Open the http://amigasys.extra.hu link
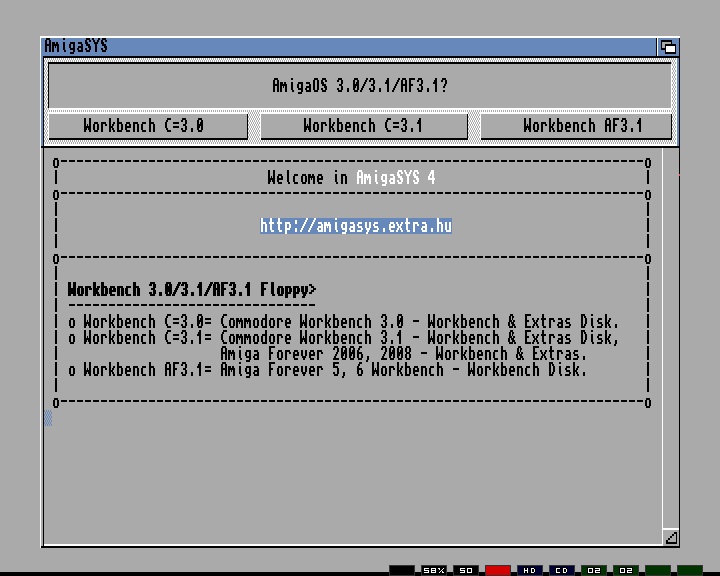The height and width of the screenshot is (576, 720). 356,226
